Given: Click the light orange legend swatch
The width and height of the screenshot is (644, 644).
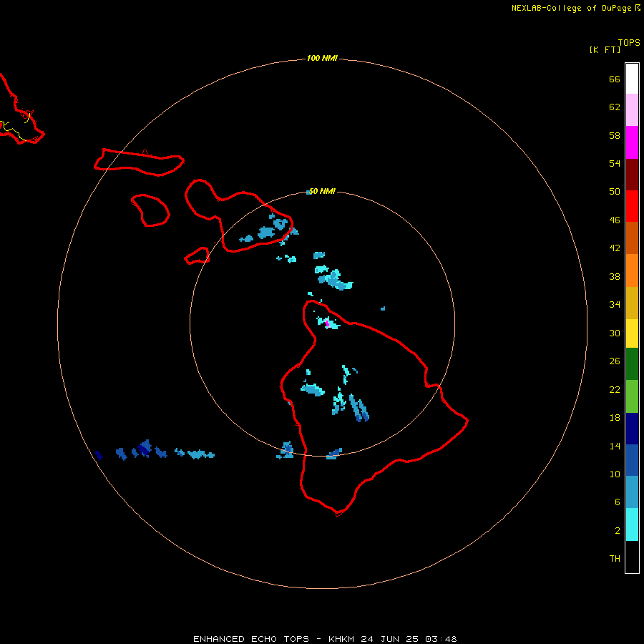Looking at the screenshot, I should coord(632,270).
